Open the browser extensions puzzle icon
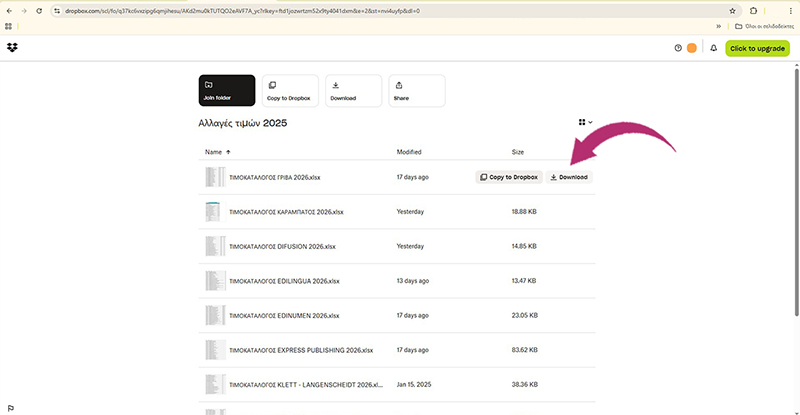This screenshot has height=415, width=800. click(753, 11)
